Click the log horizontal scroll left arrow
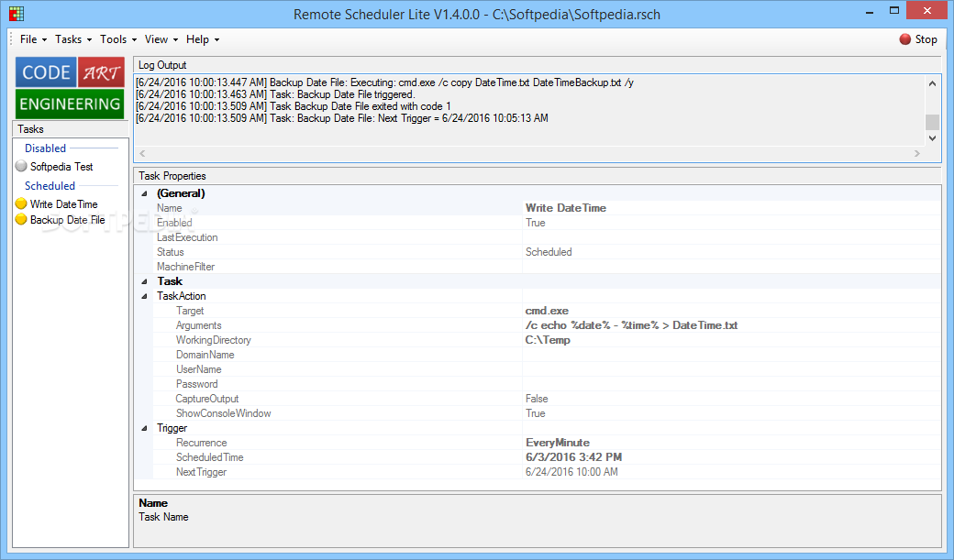 (142, 153)
